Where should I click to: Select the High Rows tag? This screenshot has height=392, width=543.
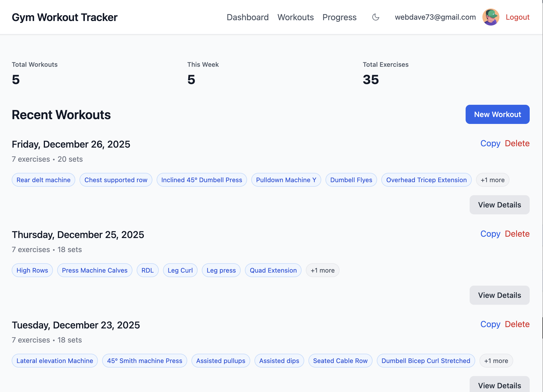click(x=32, y=270)
